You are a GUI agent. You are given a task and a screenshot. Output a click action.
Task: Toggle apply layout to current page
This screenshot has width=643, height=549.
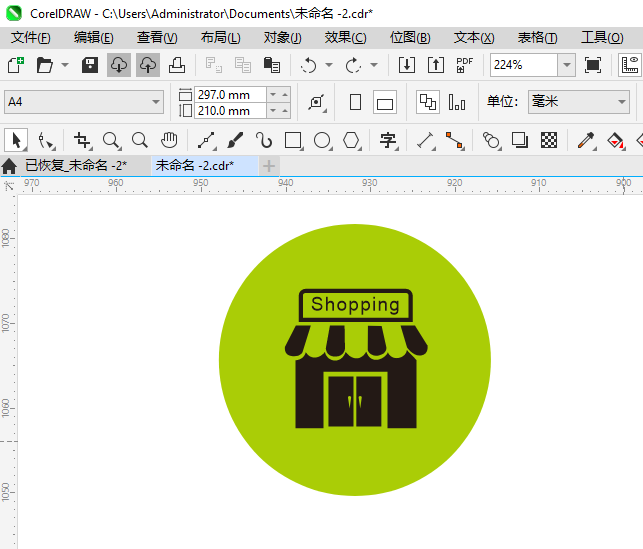coord(457,102)
